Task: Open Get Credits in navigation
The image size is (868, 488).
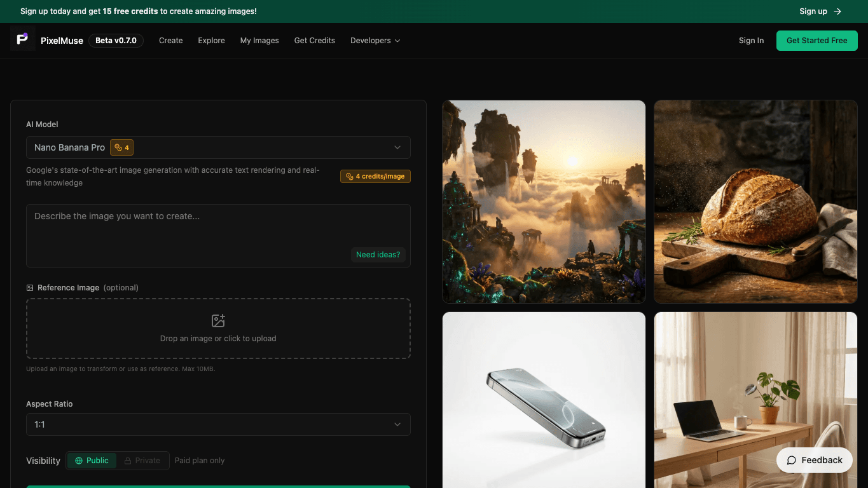Action: (315, 41)
